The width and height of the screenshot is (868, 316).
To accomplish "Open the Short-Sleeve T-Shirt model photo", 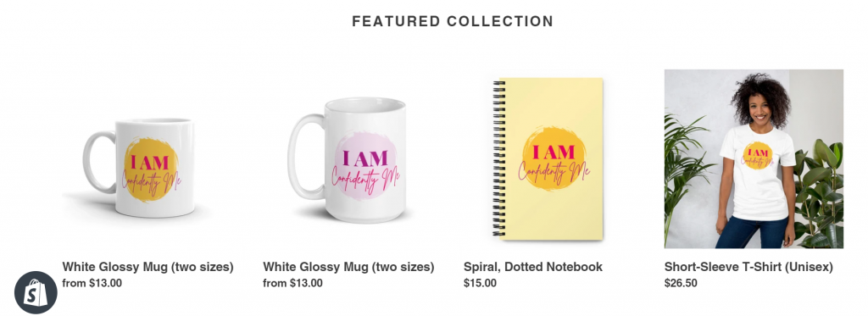I will click(x=754, y=158).
